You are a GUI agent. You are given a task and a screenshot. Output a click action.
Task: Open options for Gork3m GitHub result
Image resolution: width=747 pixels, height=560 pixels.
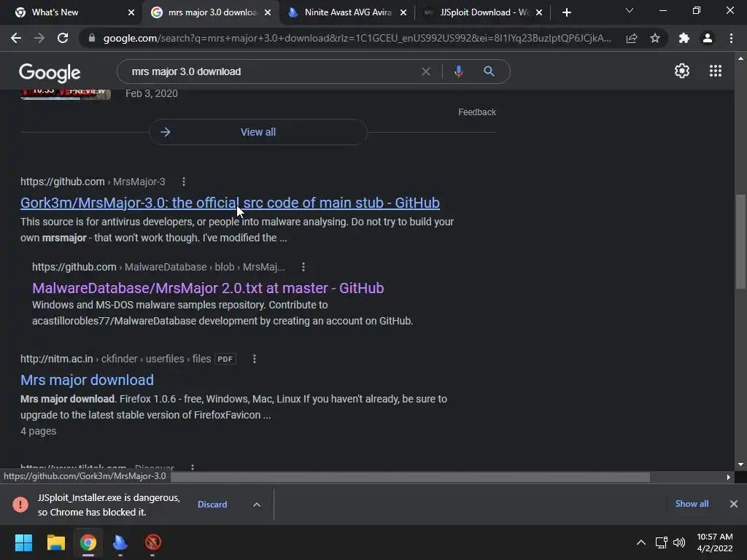(x=184, y=182)
